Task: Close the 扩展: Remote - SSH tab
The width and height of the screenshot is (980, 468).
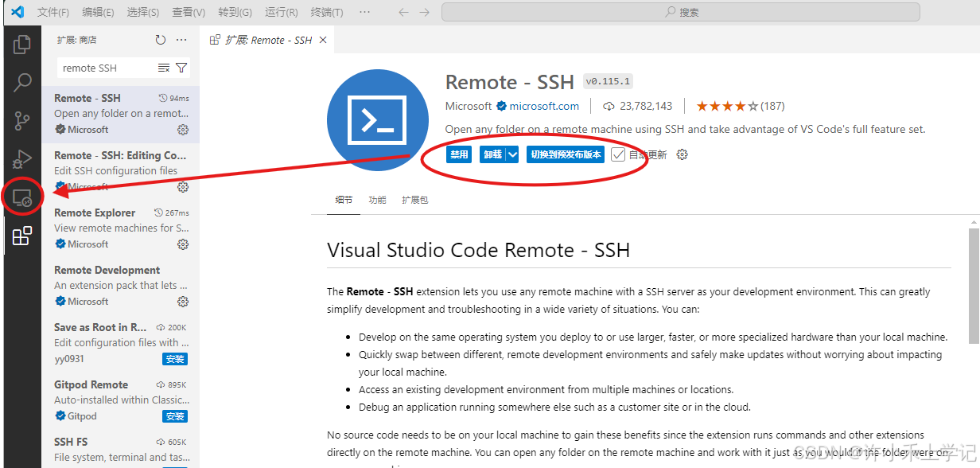Action: (322, 40)
